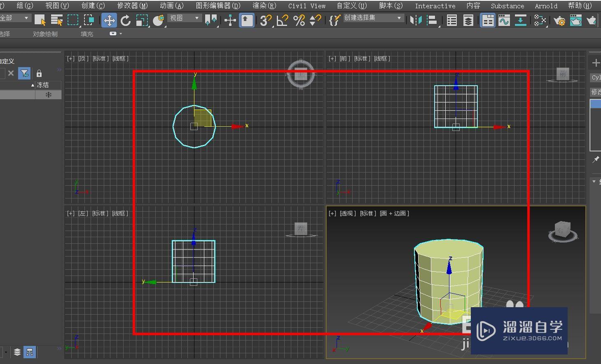Viewport: 601px width, 364px height.
Task: Open the 全部 selection filter dropdown
Action: point(15,18)
